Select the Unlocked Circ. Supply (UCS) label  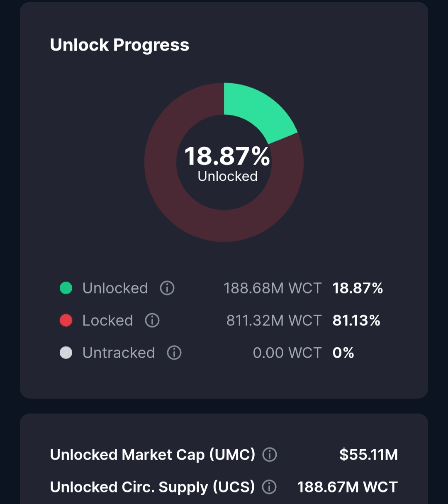[x=152, y=487]
